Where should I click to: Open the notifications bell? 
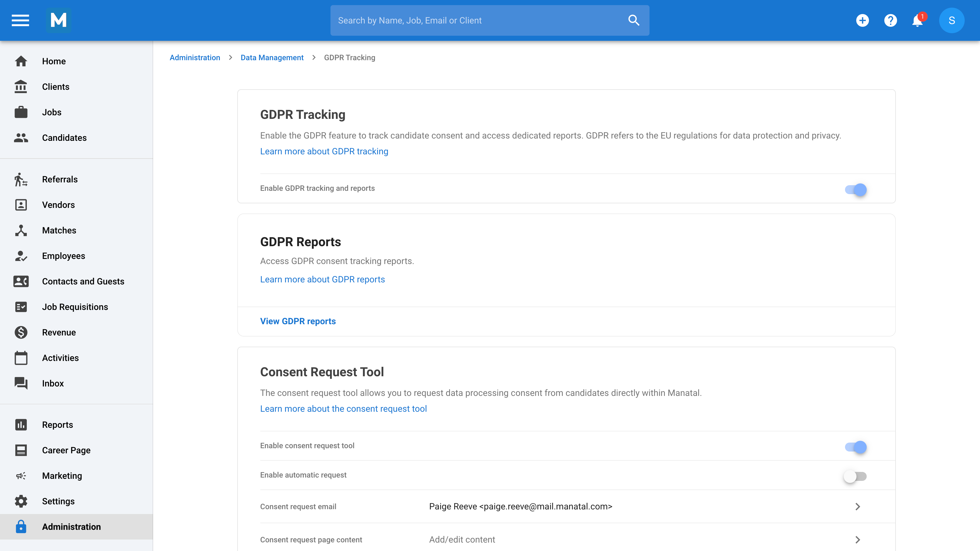pos(917,20)
